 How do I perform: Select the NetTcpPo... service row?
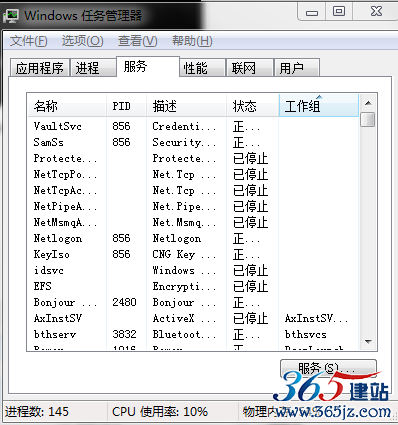[193, 174]
